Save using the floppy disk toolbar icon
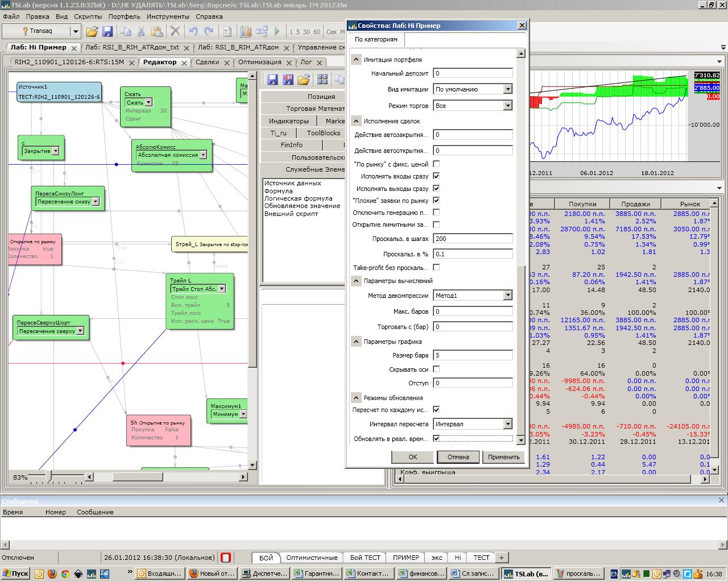The width and height of the screenshot is (728, 582). pyautogui.click(x=107, y=31)
